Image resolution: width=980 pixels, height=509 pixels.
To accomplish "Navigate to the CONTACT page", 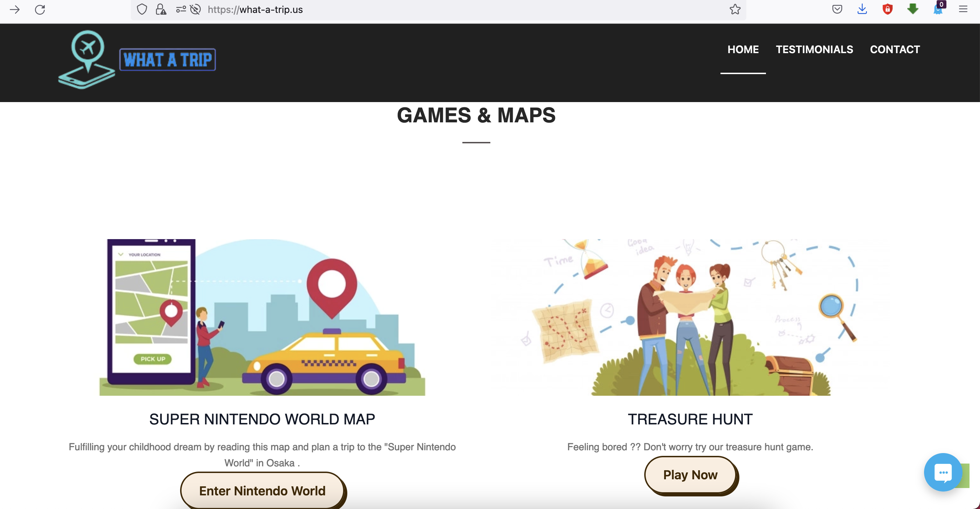I will [894, 49].
